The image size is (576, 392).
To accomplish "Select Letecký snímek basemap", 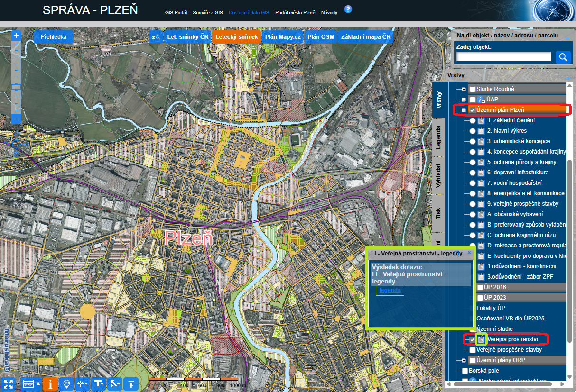I will pyautogui.click(x=236, y=37).
